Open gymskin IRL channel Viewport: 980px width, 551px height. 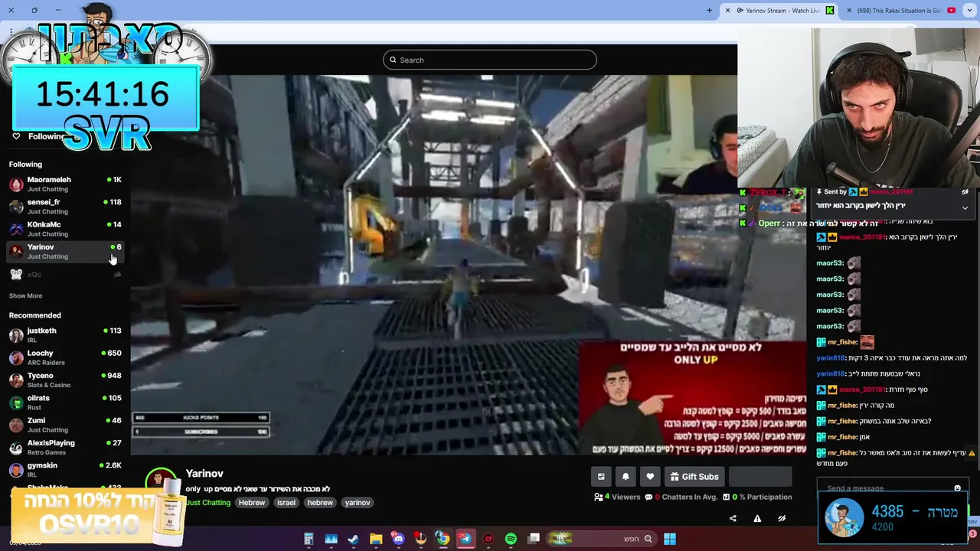pos(65,469)
